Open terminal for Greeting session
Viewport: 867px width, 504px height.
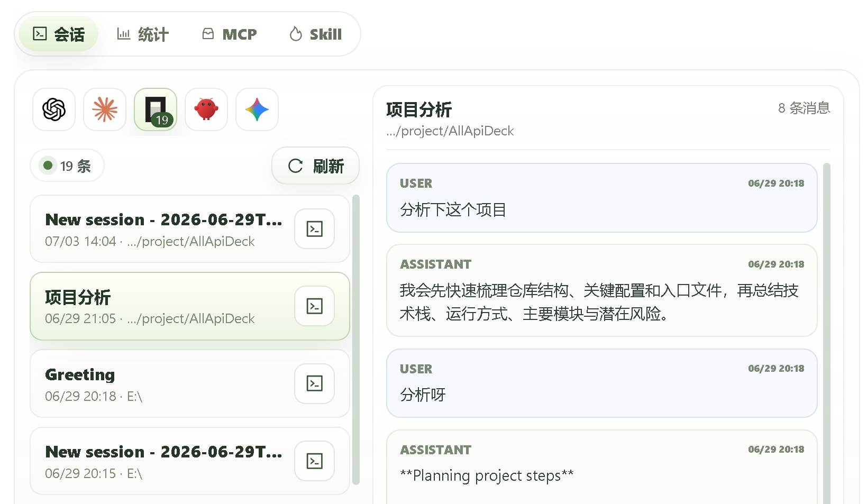pyautogui.click(x=315, y=383)
